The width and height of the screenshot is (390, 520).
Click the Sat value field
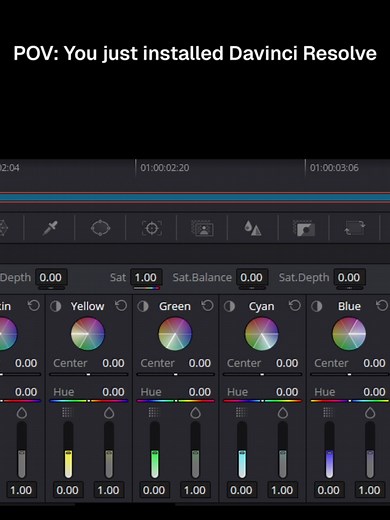tap(146, 277)
